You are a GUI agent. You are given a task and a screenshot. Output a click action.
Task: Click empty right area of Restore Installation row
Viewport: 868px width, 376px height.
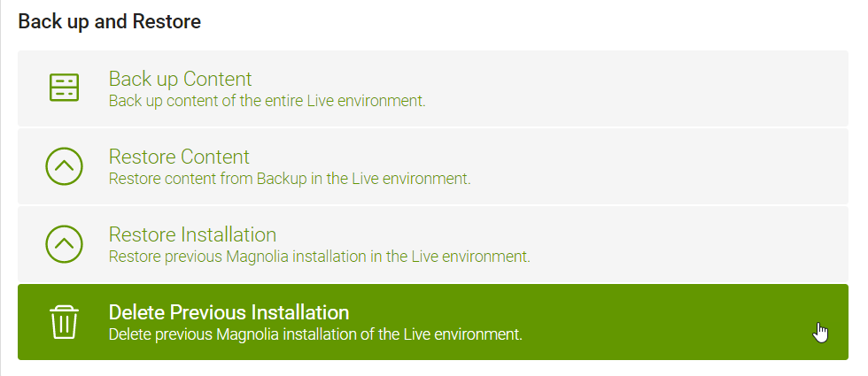point(692,244)
